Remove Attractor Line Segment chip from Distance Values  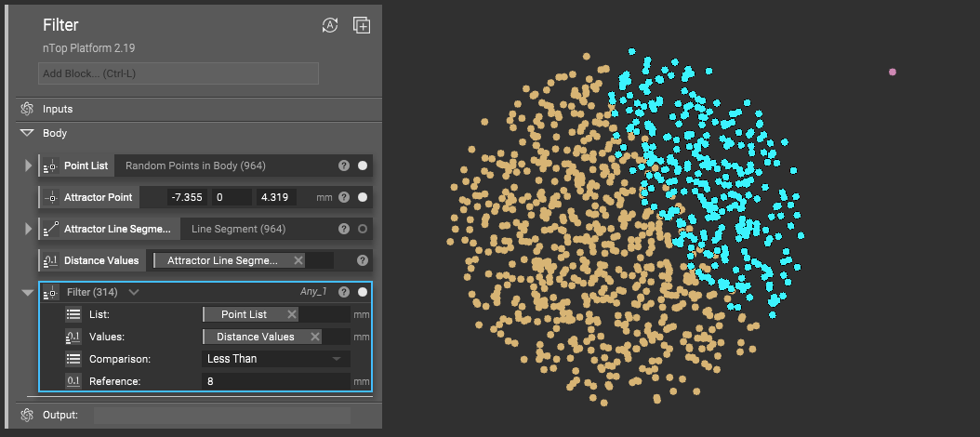pyautogui.click(x=298, y=260)
